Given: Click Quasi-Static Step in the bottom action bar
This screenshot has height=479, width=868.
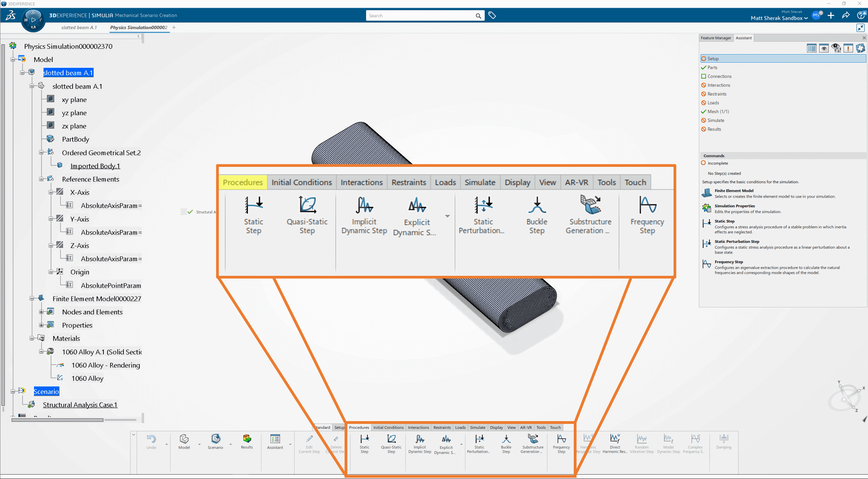Looking at the screenshot, I should 391,443.
